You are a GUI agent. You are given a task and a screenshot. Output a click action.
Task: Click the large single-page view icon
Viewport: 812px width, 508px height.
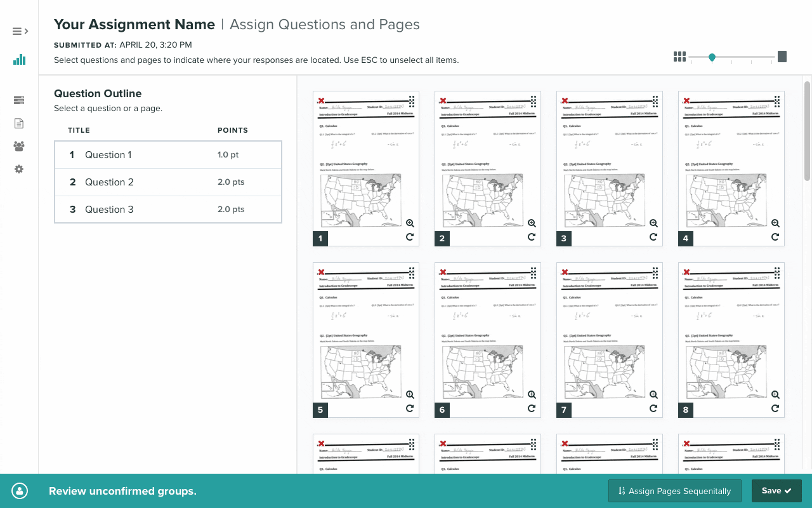click(x=782, y=57)
